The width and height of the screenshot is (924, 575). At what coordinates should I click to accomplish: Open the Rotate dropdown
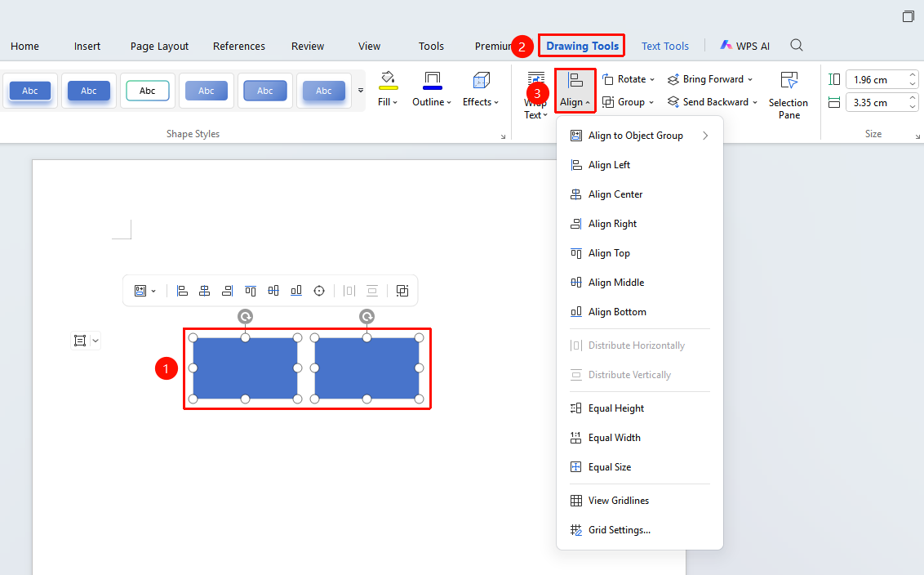629,79
